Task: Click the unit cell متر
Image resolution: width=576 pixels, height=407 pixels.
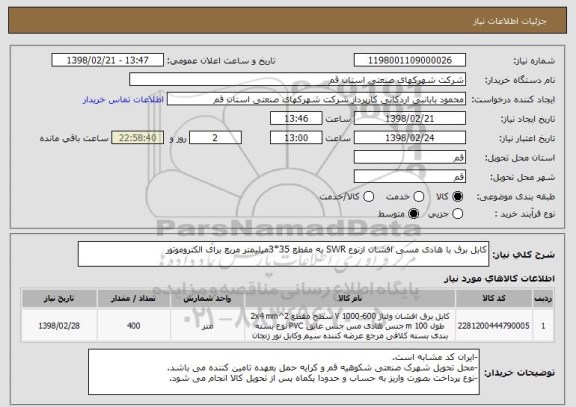Action: (207, 326)
